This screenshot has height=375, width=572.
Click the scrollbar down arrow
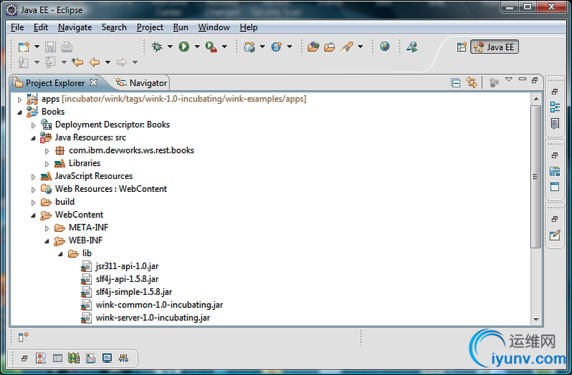tap(536, 320)
